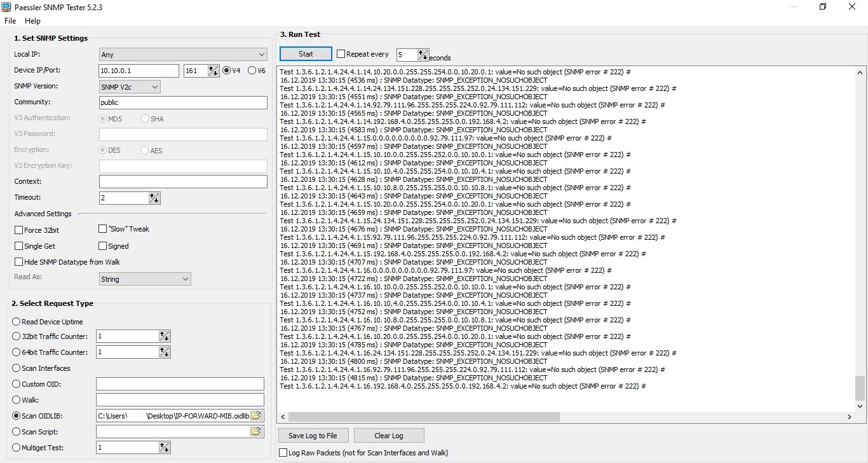The image size is (868, 463).
Task: Click the 32bit Traffic Counter spinner arrows
Action: pos(165,336)
